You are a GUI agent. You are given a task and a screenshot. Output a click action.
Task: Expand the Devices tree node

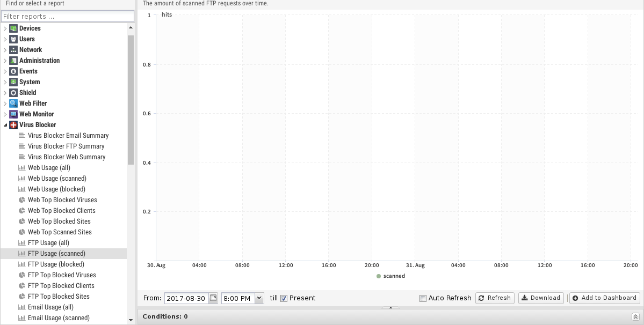pos(5,28)
